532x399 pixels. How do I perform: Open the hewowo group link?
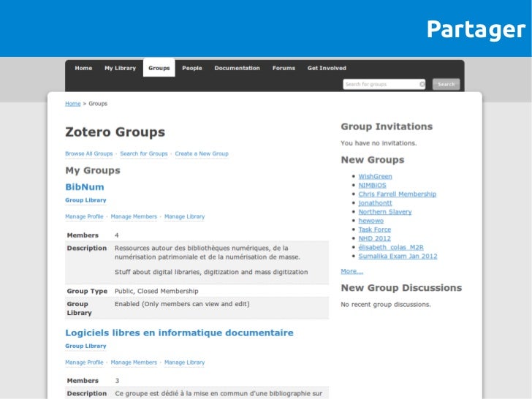[371, 221]
